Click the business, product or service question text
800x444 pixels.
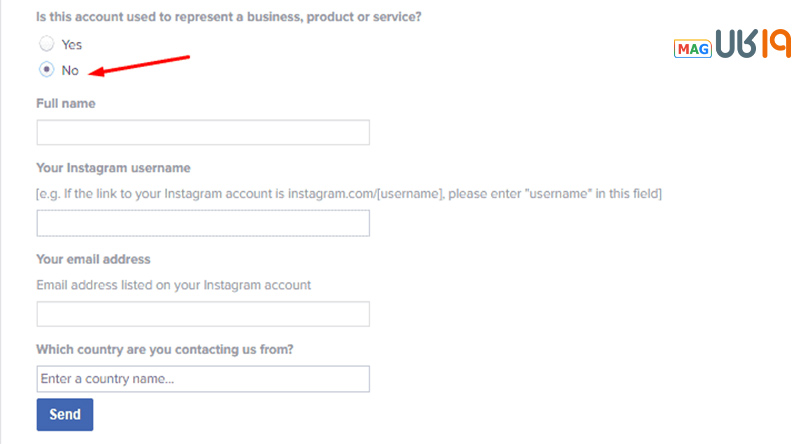tap(229, 17)
